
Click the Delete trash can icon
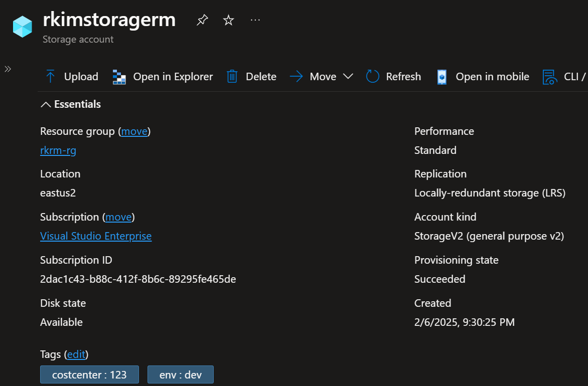coord(232,77)
